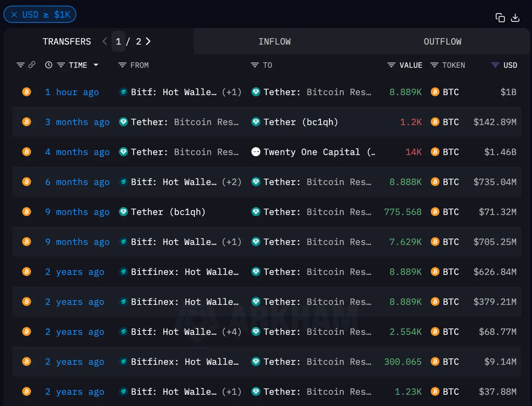Image resolution: width=532 pixels, height=406 pixels.
Task: Click Tether (bc1qh) sender in 9 months row
Action: coord(168,212)
